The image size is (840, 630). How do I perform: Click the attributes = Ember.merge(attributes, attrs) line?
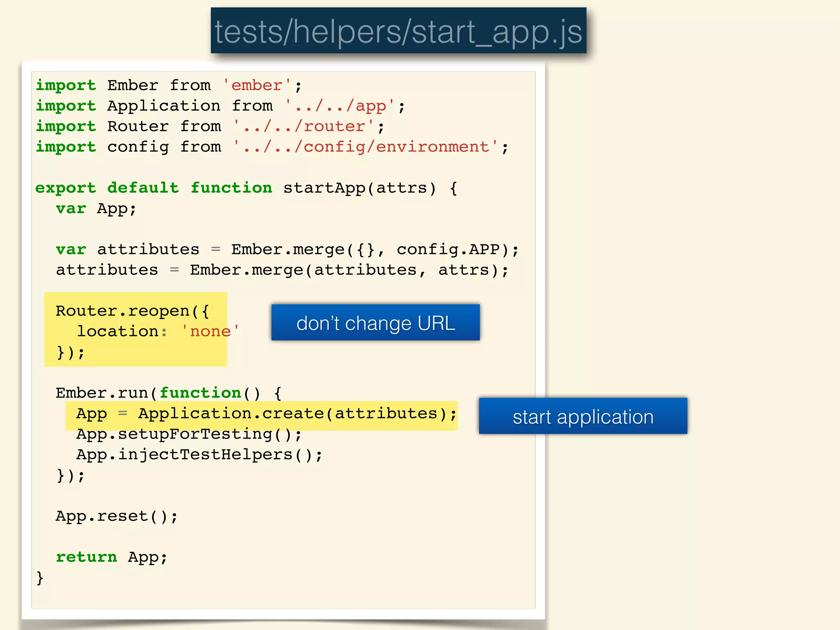[282, 270]
